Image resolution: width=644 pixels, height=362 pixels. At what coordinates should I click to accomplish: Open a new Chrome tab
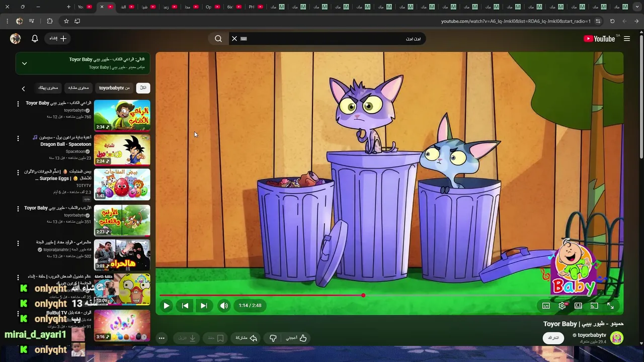coord(68,7)
